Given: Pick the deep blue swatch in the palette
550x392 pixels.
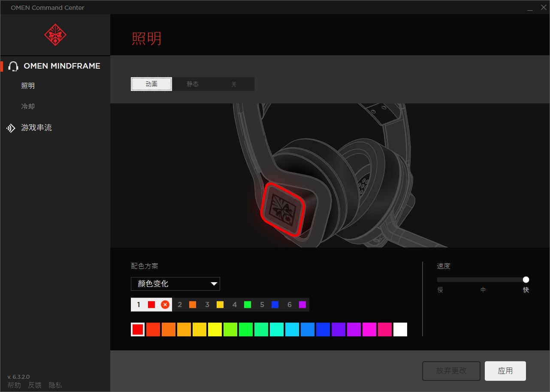Looking at the screenshot, I should click(x=323, y=329).
